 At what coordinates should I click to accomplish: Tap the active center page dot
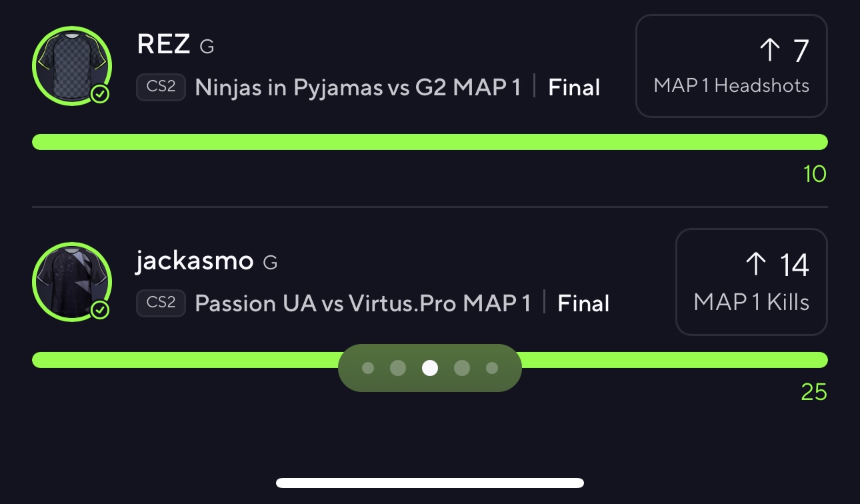pos(430,368)
